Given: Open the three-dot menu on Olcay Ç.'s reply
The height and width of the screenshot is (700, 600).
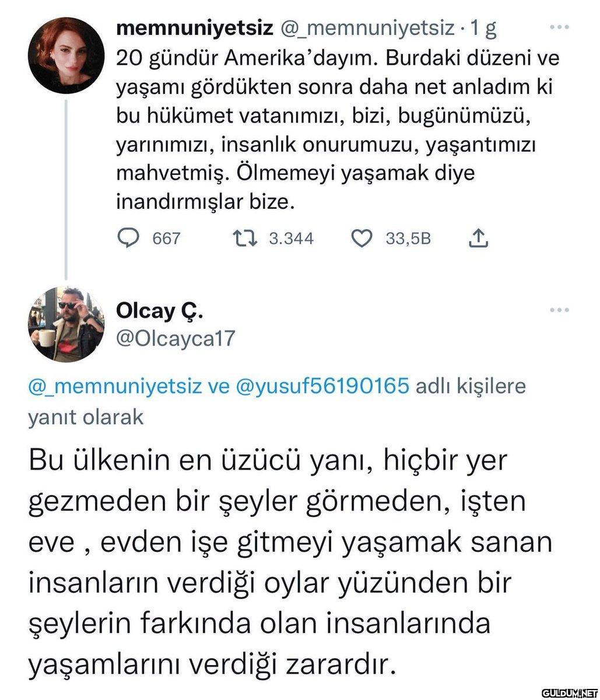Looking at the screenshot, I should [x=559, y=310].
